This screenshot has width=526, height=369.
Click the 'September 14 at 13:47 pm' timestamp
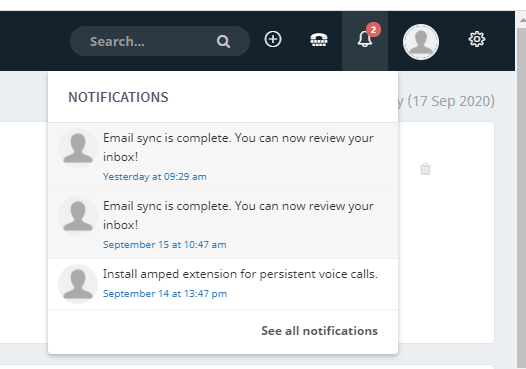tap(165, 294)
